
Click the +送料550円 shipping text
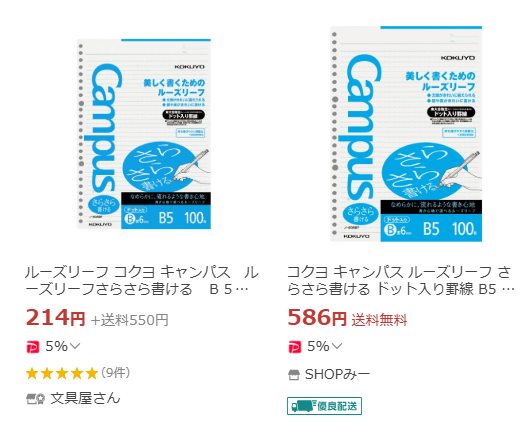click(129, 320)
